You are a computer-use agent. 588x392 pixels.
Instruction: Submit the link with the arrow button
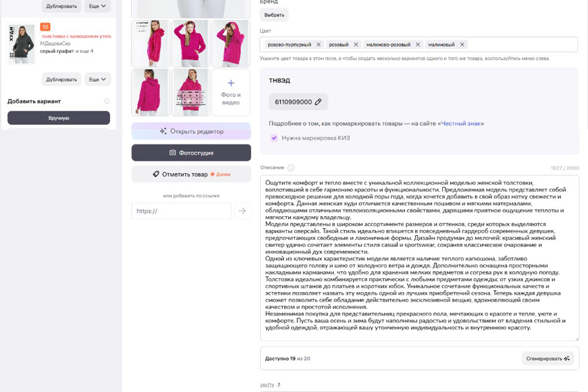click(x=242, y=211)
